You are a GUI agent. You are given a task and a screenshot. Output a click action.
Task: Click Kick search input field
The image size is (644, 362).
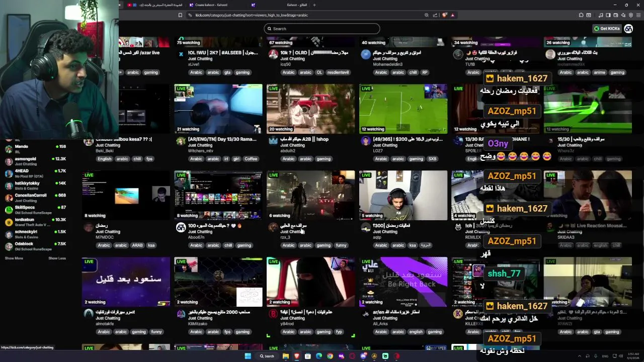point(322,29)
